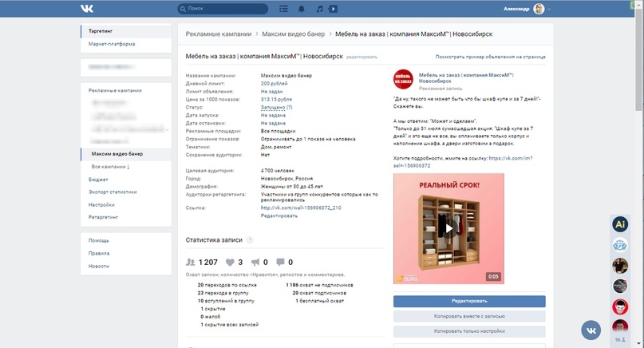Select Максим видео банер campaign in sidebar
644x348 pixels.
point(125,154)
